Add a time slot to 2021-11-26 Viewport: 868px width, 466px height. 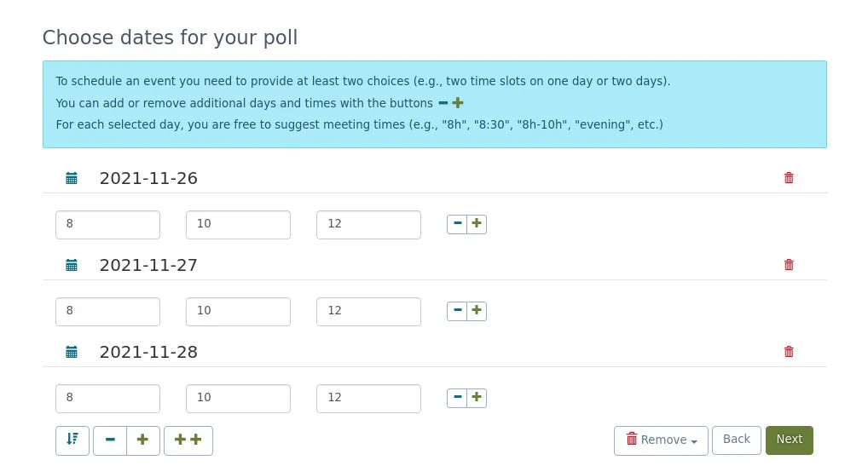coord(477,224)
